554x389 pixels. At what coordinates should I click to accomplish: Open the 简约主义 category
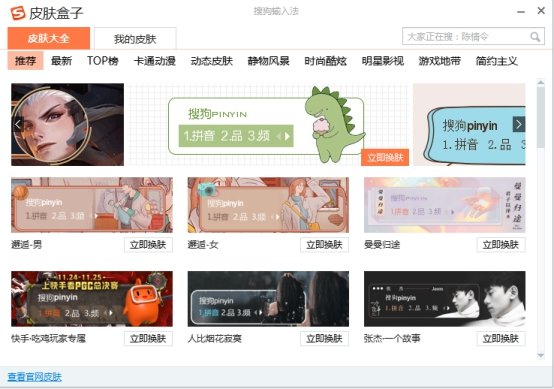coord(496,61)
